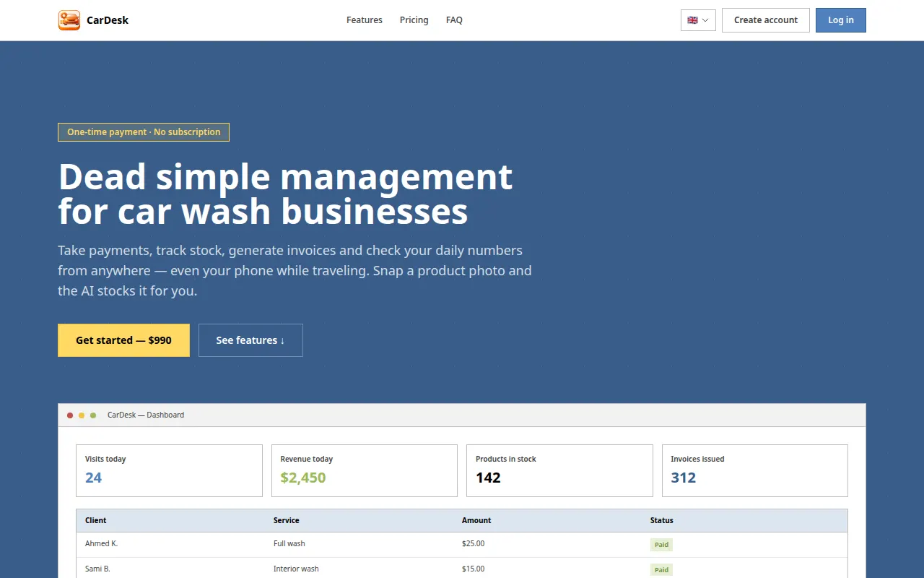Click the Sami B. client cell
This screenshot has width=924, height=578.
click(x=97, y=569)
